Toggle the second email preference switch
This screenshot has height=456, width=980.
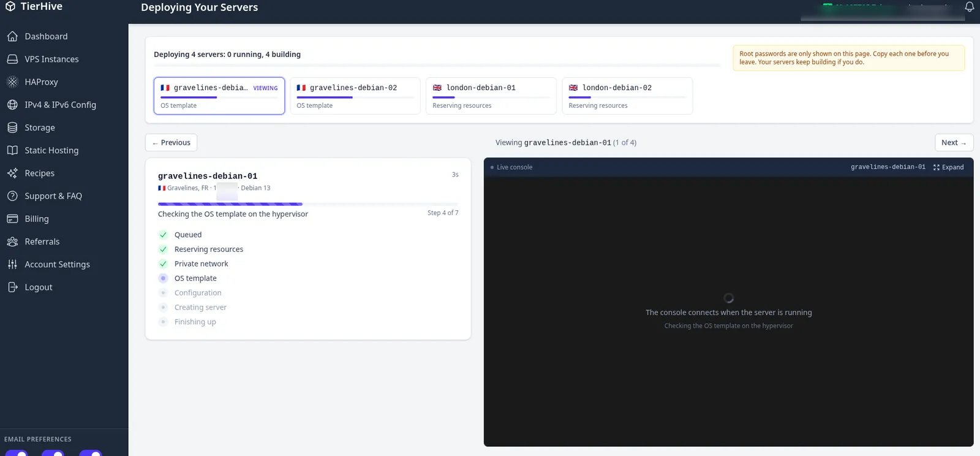53,453
